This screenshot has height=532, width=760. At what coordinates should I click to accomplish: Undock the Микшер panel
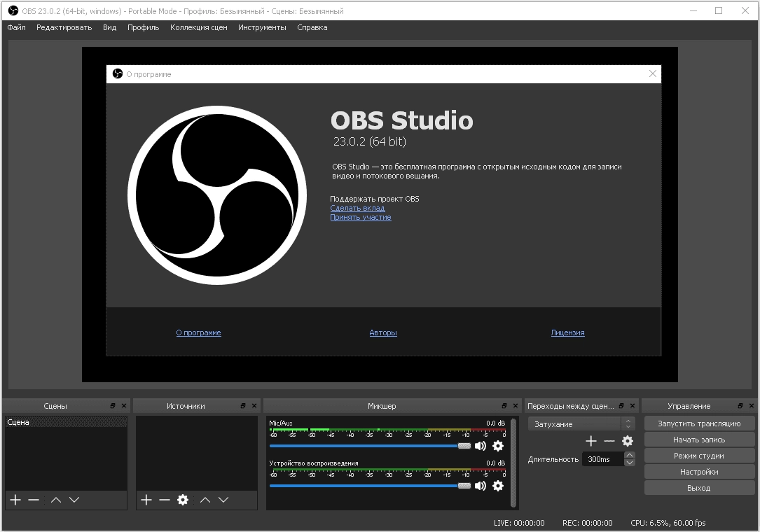click(504, 406)
